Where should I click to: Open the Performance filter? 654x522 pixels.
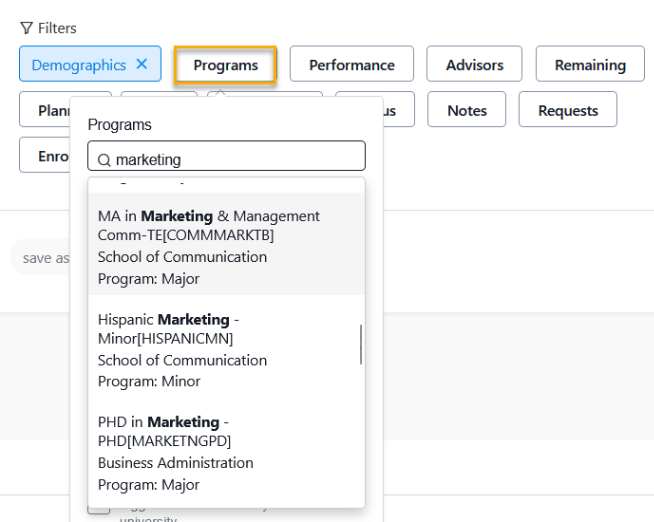tap(351, 65)
